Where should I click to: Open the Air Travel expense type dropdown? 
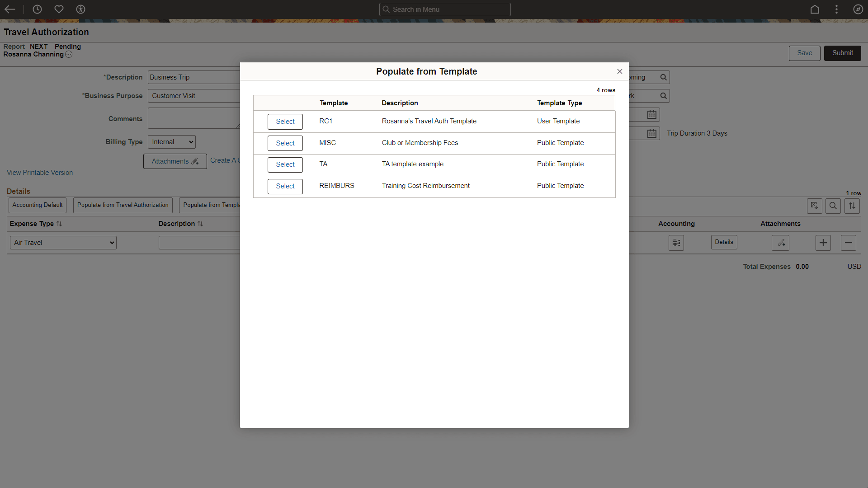(63, 243)
